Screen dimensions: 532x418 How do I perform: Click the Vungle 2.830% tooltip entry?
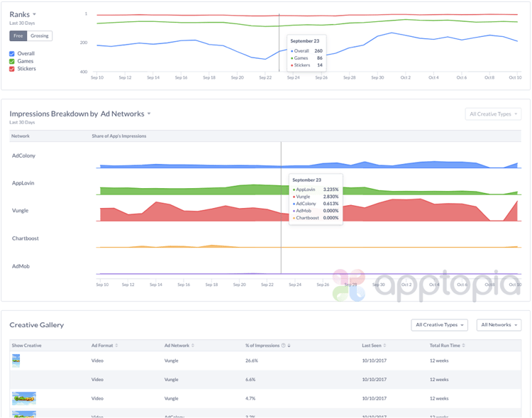[316, 197]
